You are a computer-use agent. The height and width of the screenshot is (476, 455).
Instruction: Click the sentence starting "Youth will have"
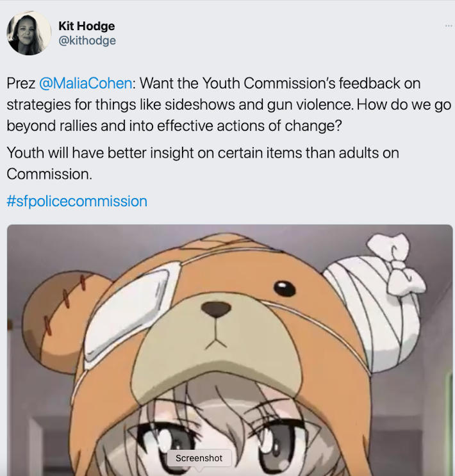pos(203,163)
